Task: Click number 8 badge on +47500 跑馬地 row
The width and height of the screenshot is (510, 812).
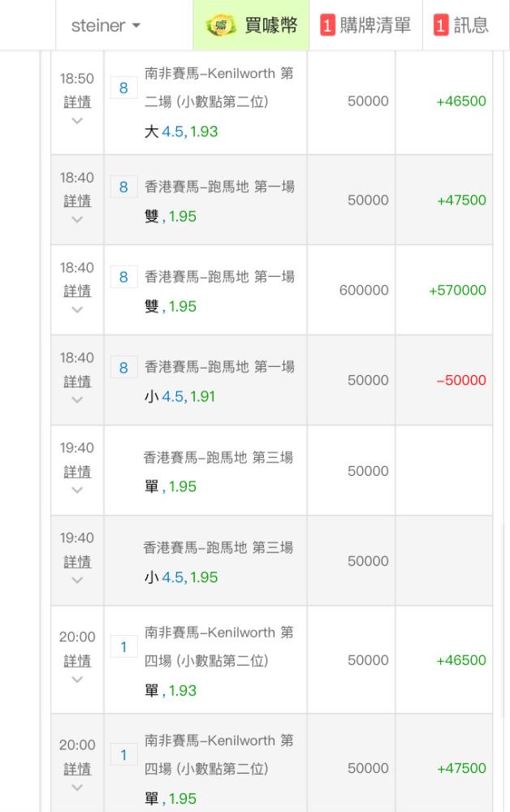Action: pos(123,188)
